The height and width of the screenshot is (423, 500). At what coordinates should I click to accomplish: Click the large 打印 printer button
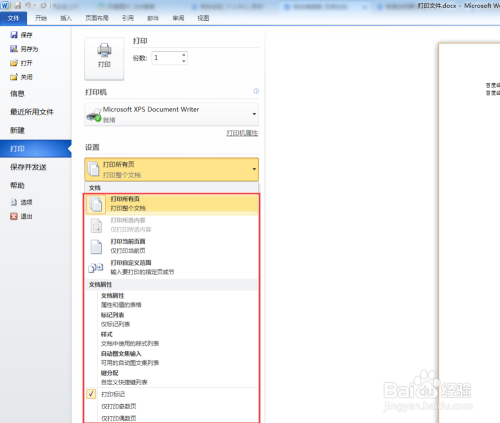(104, 59)
